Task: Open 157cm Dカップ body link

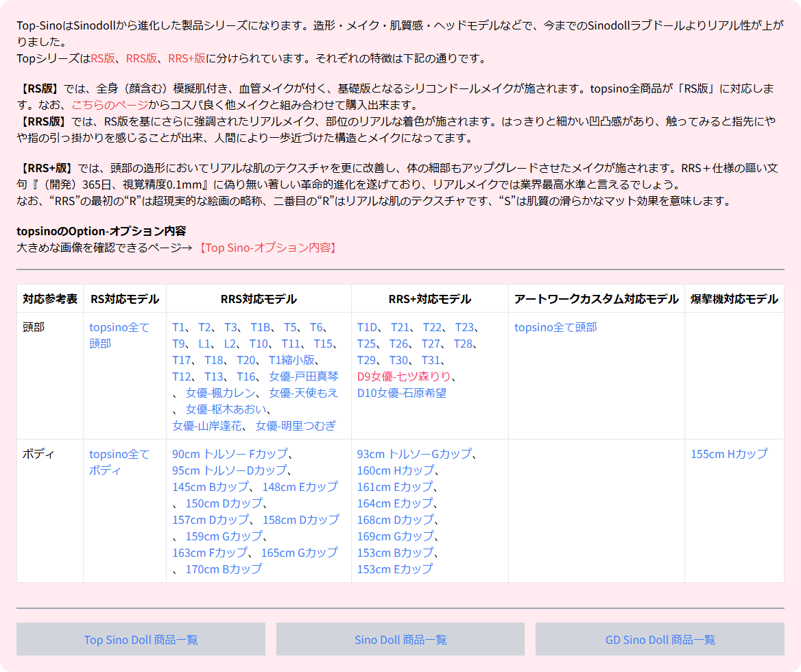Action: [x=211, y=519]
